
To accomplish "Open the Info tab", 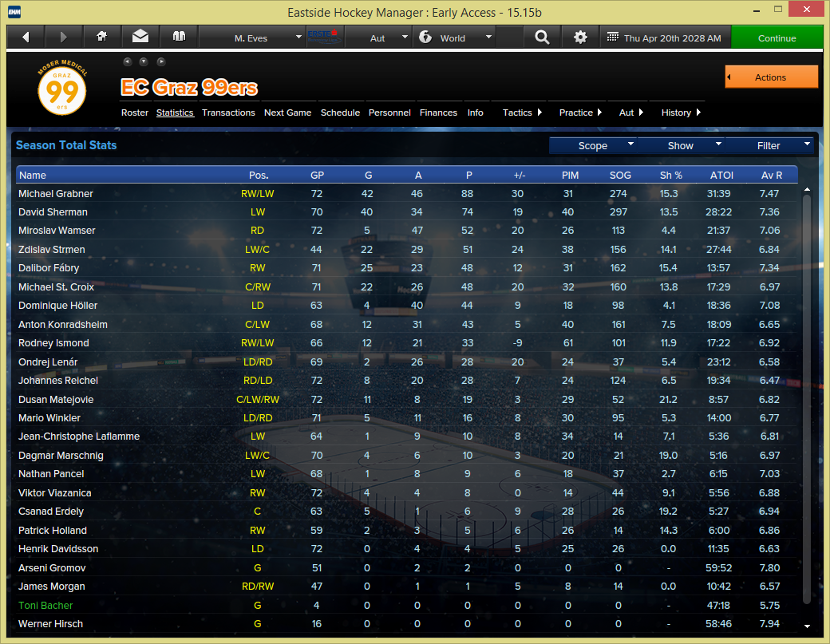I will pyautogui.click(x=476, y=113).
